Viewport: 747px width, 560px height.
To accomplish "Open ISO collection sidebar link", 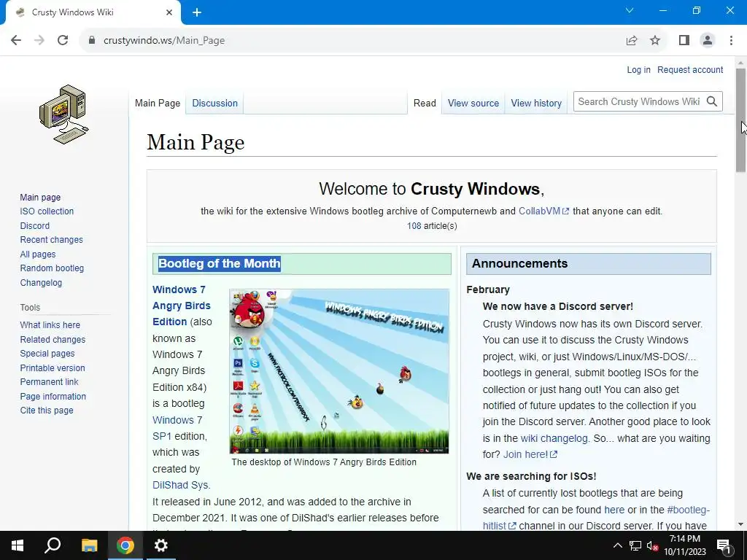I will pos(47,211).
